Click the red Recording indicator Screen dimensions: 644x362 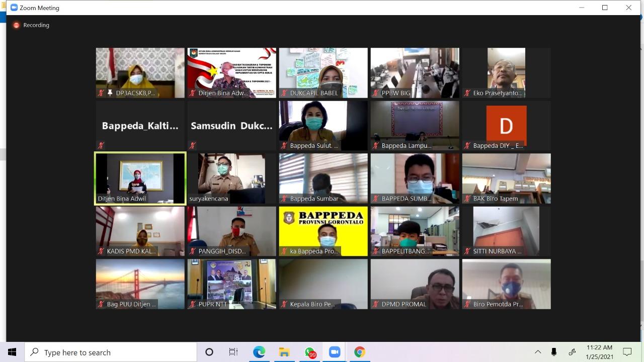click(16, 25)
